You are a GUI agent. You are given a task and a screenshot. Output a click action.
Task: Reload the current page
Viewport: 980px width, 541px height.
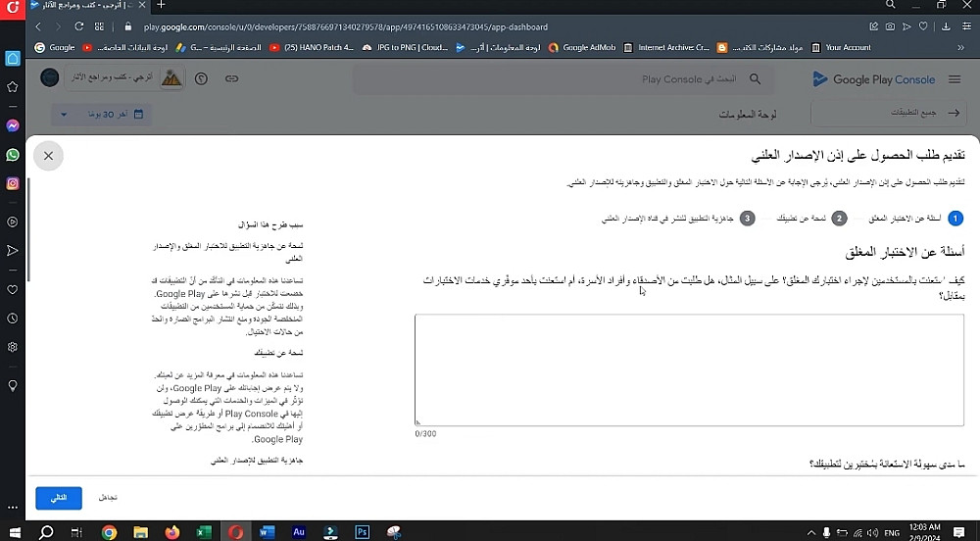tap(78, 26)
